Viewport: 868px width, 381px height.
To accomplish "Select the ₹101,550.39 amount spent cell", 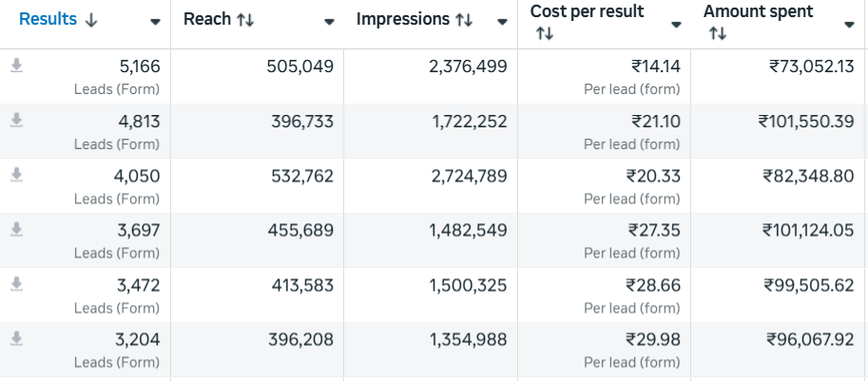I will click(805, 121).
